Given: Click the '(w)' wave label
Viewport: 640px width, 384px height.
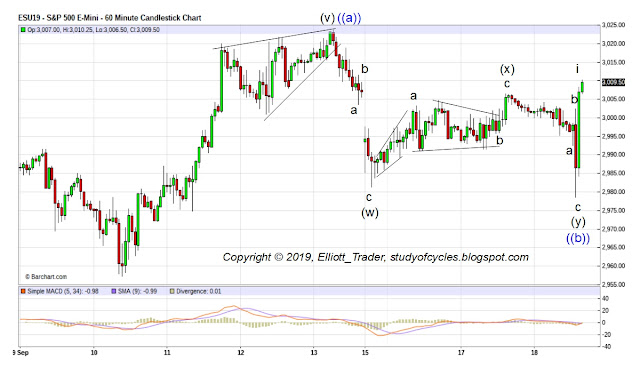Looking at the screenshot, I should pos(370,213).
